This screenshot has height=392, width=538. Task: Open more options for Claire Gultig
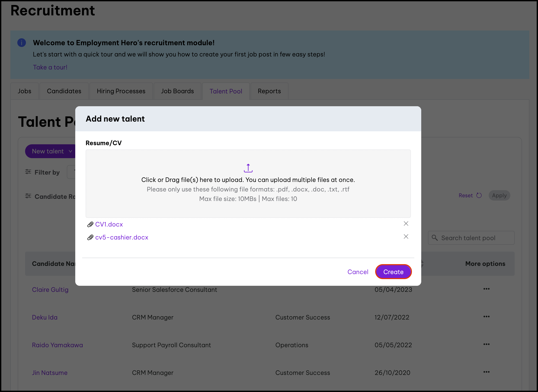coord(486,289)
